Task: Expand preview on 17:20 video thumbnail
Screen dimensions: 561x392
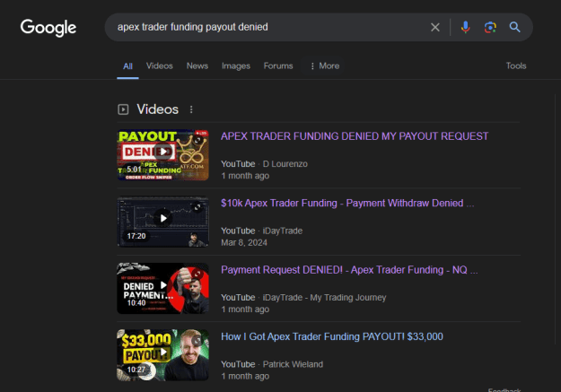Action: [197, 207]
